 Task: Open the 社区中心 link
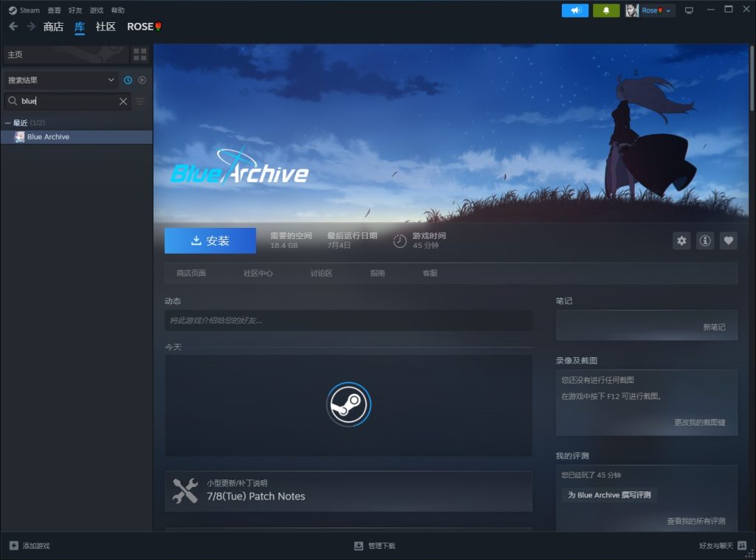click(x=258, y=273)
